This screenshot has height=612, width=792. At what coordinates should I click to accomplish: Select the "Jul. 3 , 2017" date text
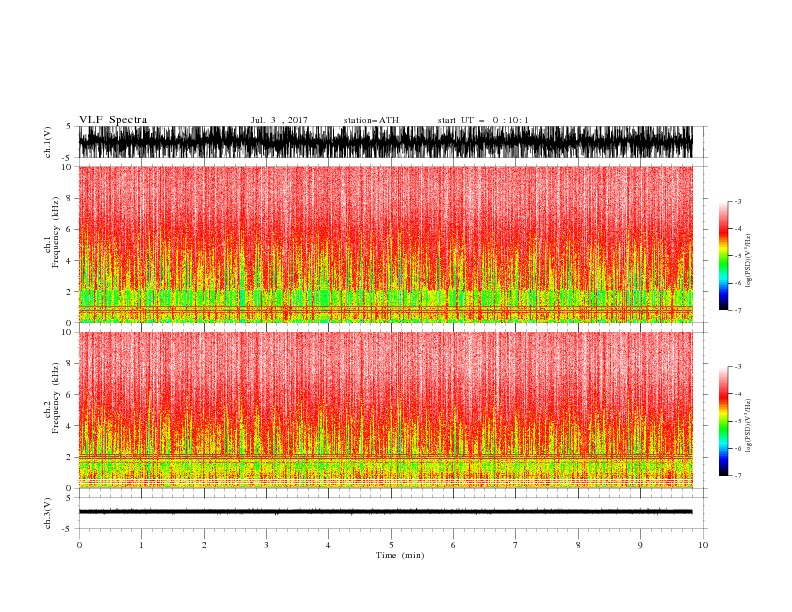coord(279,120)
